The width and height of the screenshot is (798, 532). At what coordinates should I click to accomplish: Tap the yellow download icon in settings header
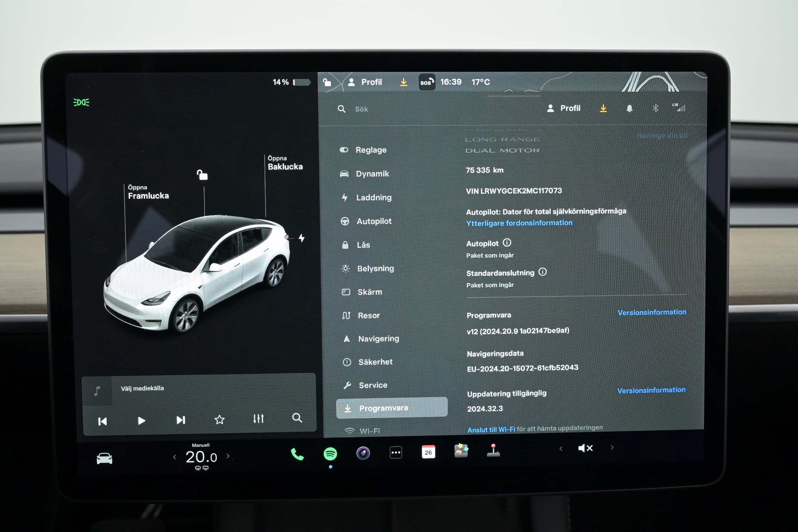tap(603, 108)
